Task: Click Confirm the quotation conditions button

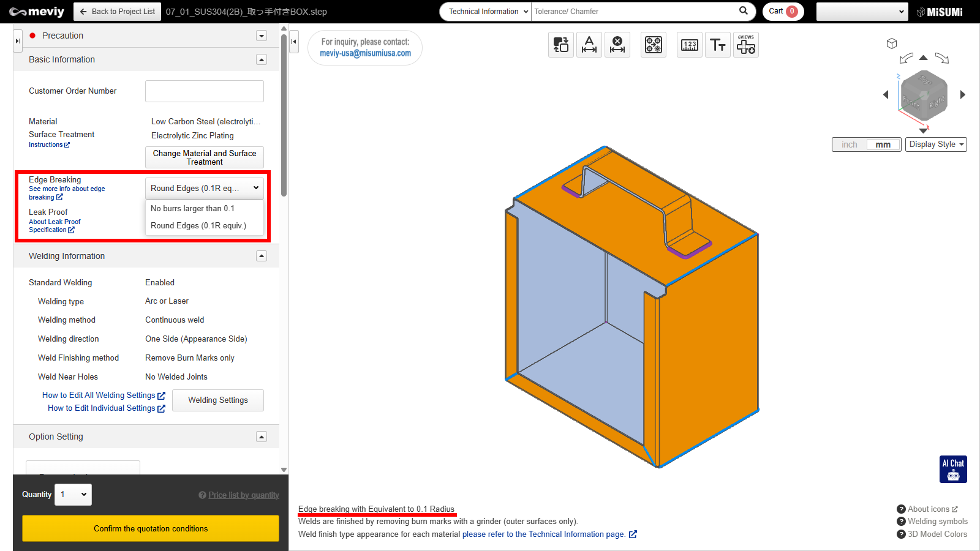Action: [x=151, y=528]
